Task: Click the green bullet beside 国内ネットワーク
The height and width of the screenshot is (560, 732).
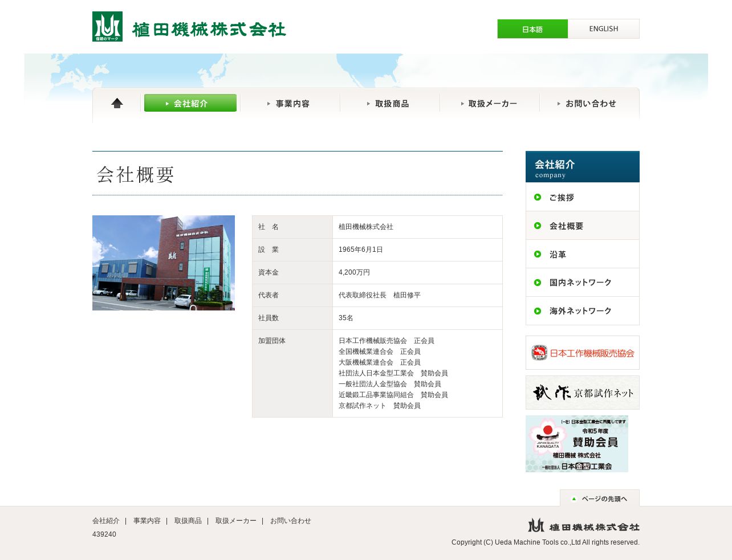Action: (538, 283)
